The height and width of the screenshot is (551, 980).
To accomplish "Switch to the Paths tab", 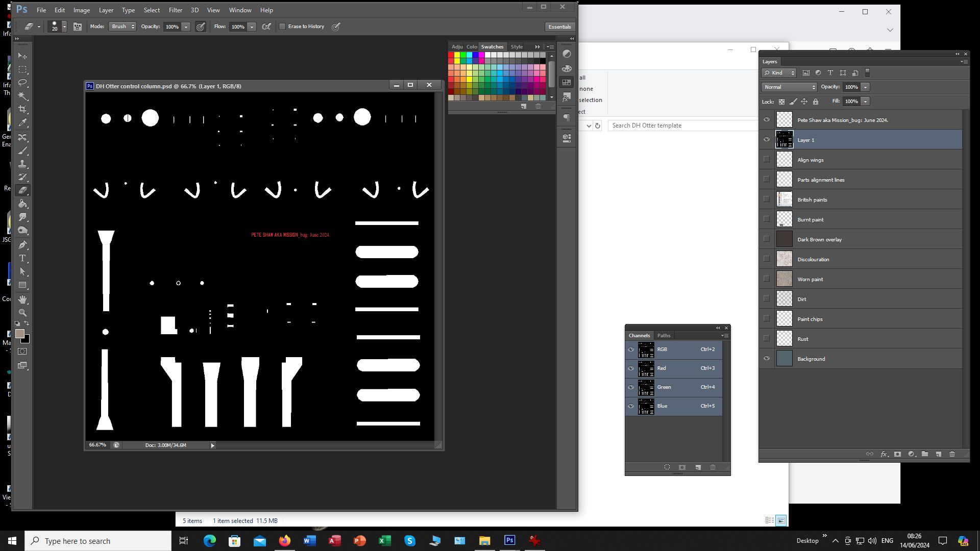I will click(664, 335).
